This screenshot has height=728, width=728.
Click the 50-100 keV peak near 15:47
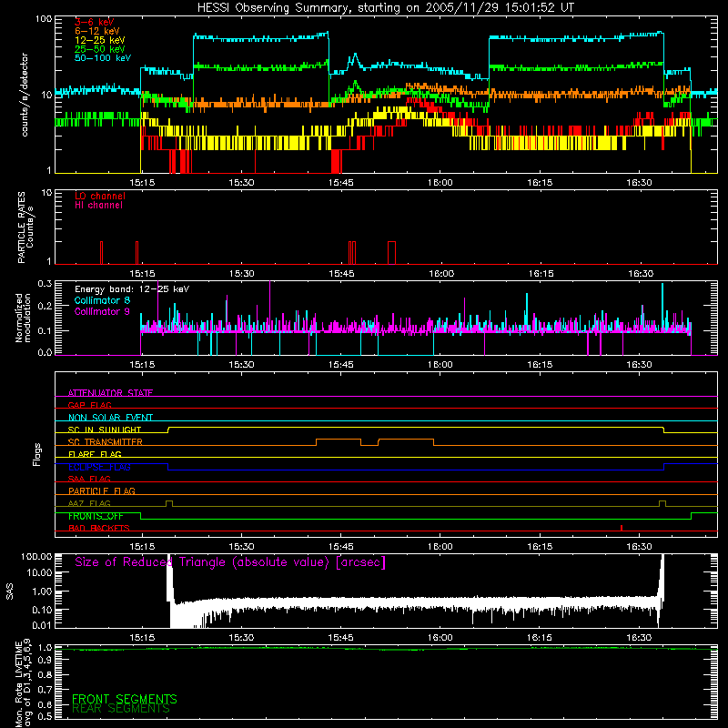pyautogui.click(x=355, y=56)
